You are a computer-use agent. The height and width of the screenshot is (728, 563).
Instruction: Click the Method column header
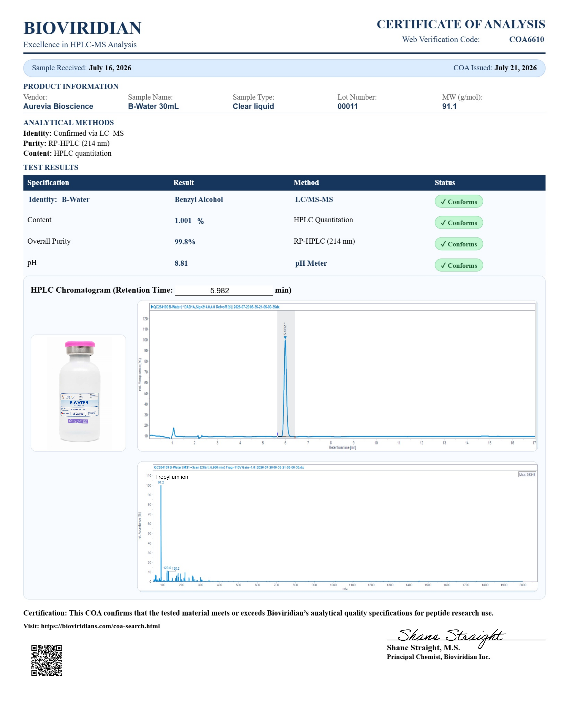[x=306, y=183]
